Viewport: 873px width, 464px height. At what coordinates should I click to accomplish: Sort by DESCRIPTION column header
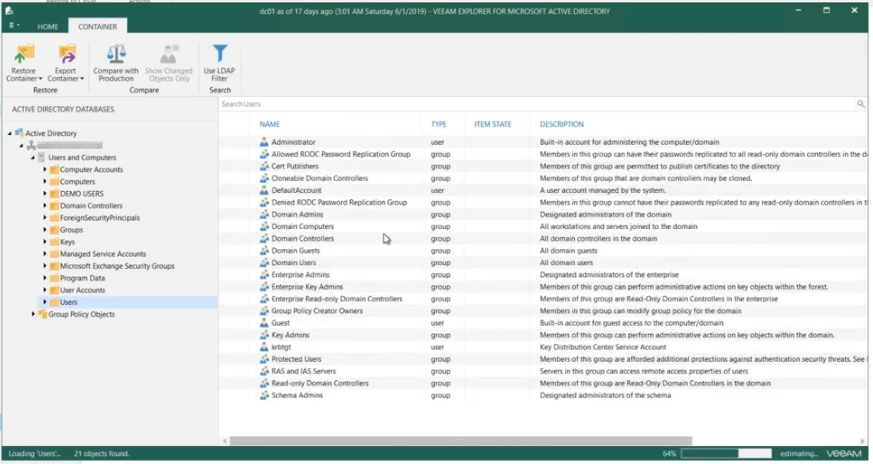click(x=562, y=124)
